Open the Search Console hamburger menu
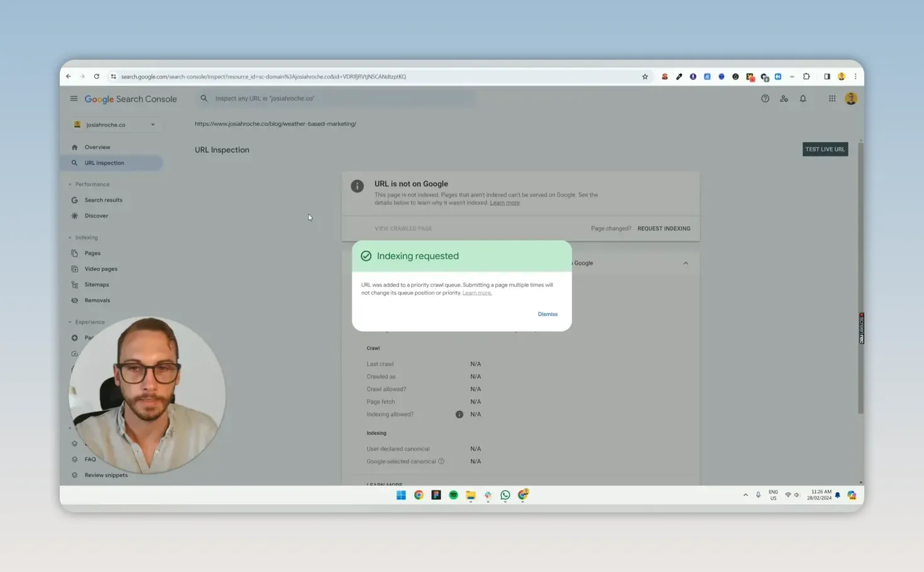The height and width of the screenshot is (572, 924). (x=74, y=99)
